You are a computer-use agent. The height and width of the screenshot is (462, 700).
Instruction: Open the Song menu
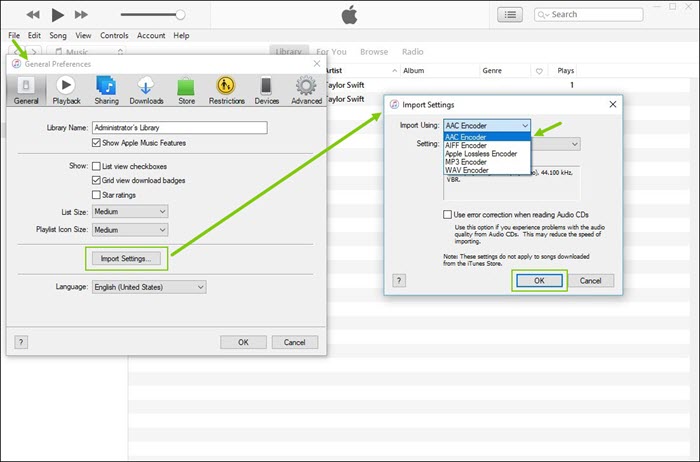[58, 35]
